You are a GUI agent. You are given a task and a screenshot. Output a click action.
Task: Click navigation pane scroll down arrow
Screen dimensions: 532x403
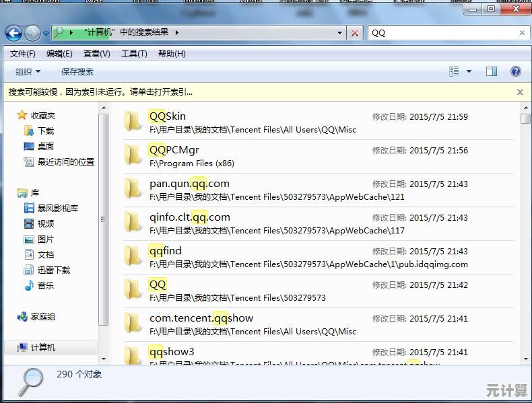104,359
